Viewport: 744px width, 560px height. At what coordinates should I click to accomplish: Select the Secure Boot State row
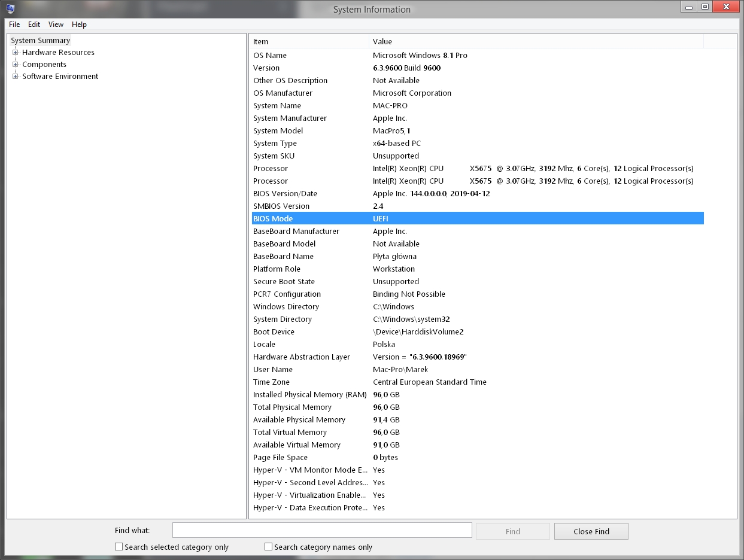tap(478, 282)
